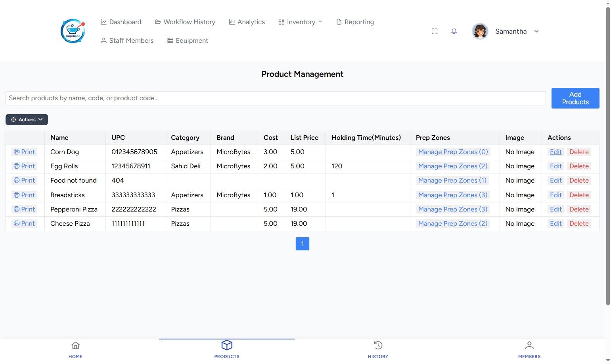
Task: Manage Prep Zones for Cheese Pizza
Action: click(x=453, y=223)
